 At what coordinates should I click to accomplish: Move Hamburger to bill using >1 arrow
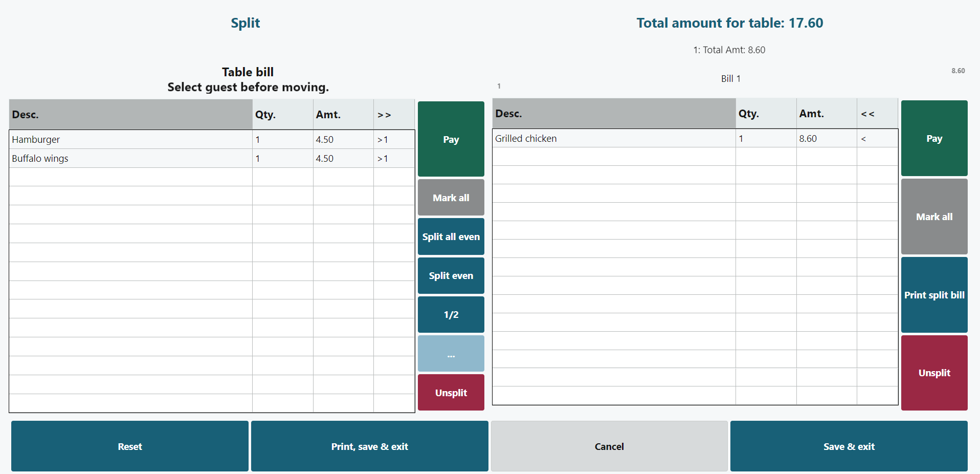(x=383, y=140)
